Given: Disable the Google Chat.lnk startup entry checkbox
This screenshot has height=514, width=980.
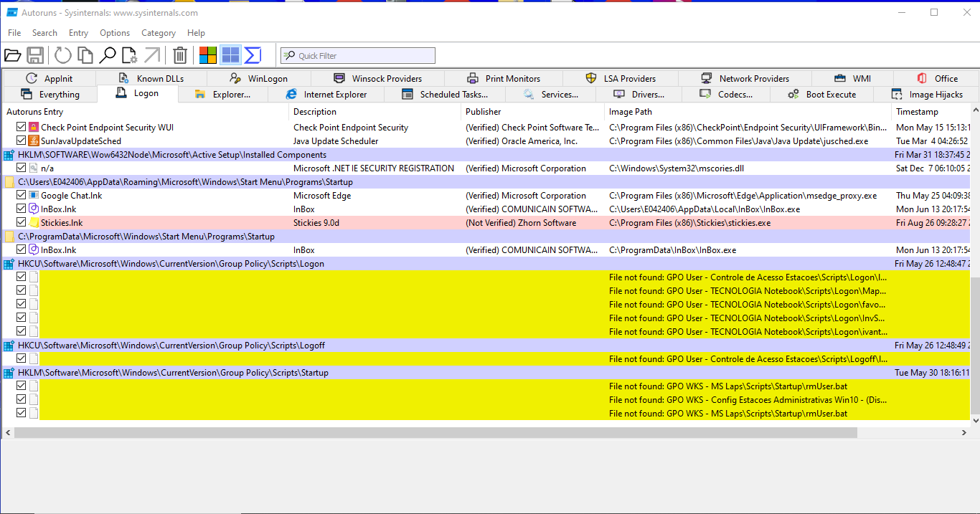Looking at the screenshot, I should pos(22,196).
